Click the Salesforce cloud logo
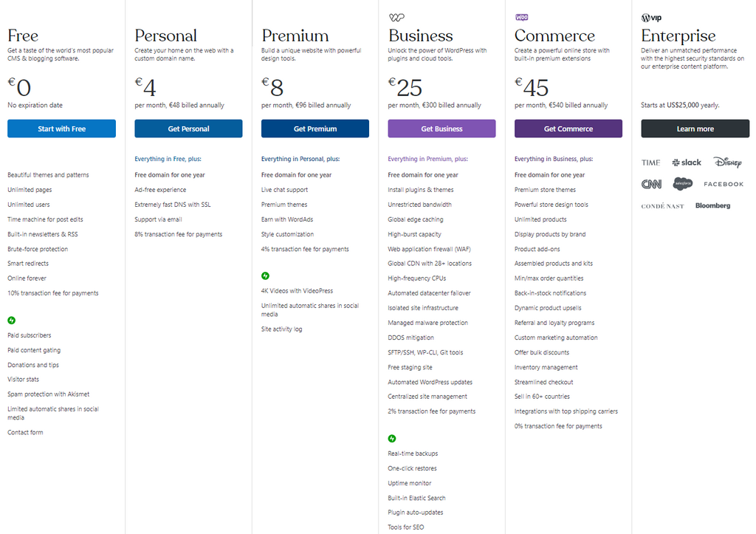The image size is (756, 534). [x=682, y=184]
